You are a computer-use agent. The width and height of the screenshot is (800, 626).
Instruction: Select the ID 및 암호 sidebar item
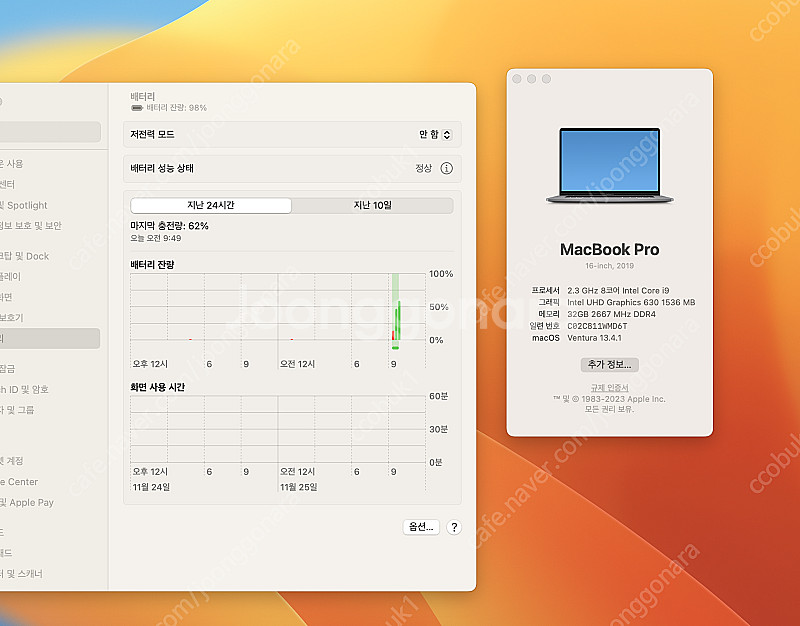click(24, 389)
